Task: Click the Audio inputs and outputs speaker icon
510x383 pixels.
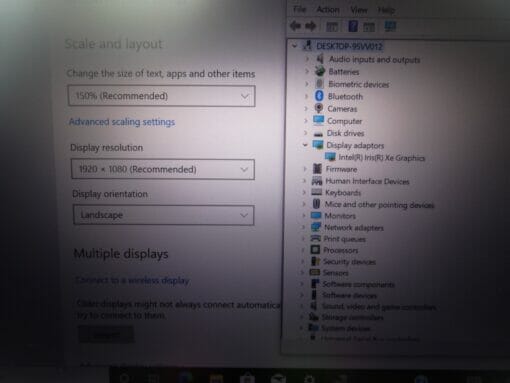Action: [x=320, y=59]
